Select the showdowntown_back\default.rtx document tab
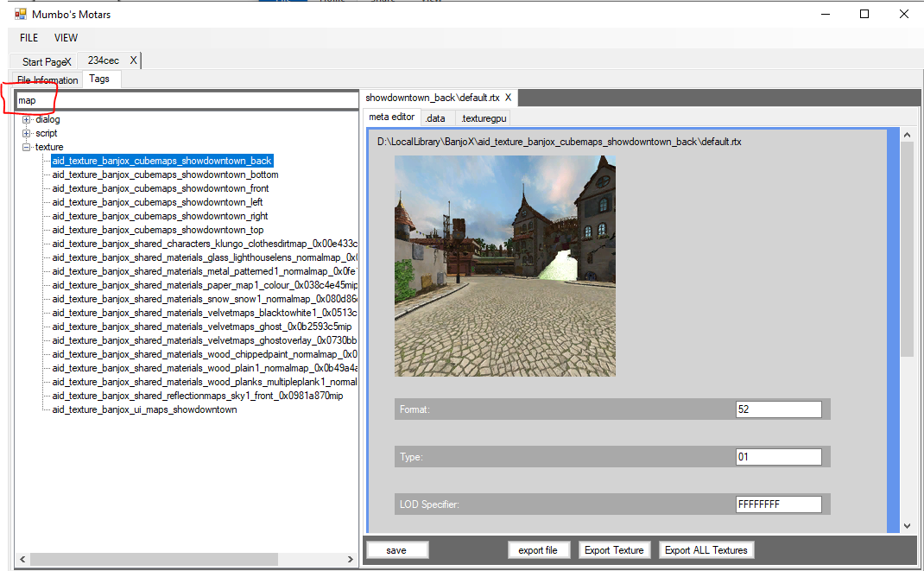924x571 pixels. [x=432, y=98]
